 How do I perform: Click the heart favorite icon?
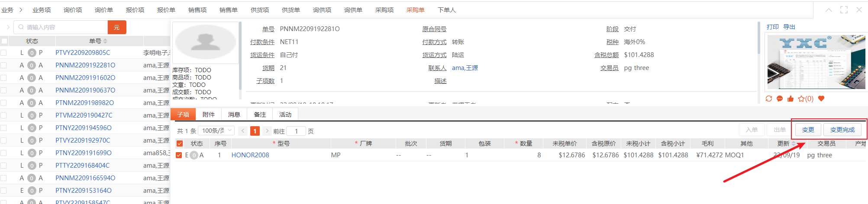coord(821,99)
